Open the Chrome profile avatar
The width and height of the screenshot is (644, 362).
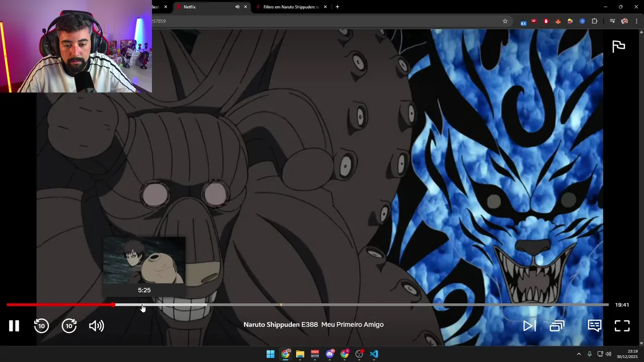point(624,21)
